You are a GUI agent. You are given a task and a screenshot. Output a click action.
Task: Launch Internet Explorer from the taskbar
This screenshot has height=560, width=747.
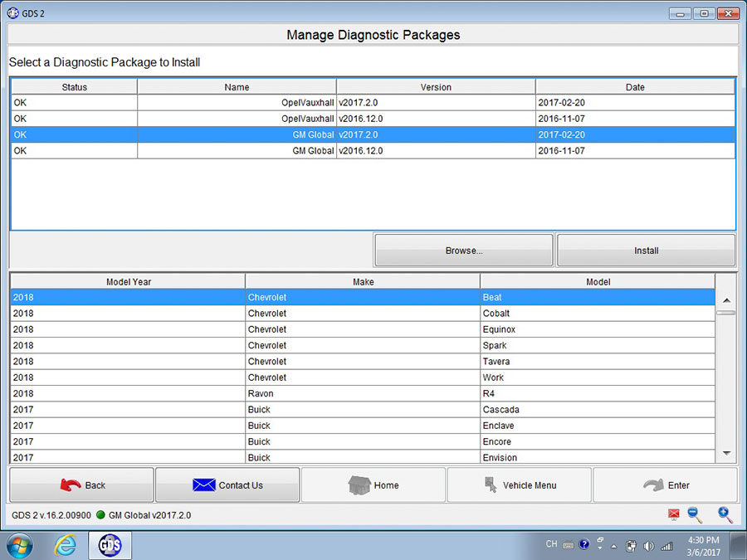coord(66,545)
